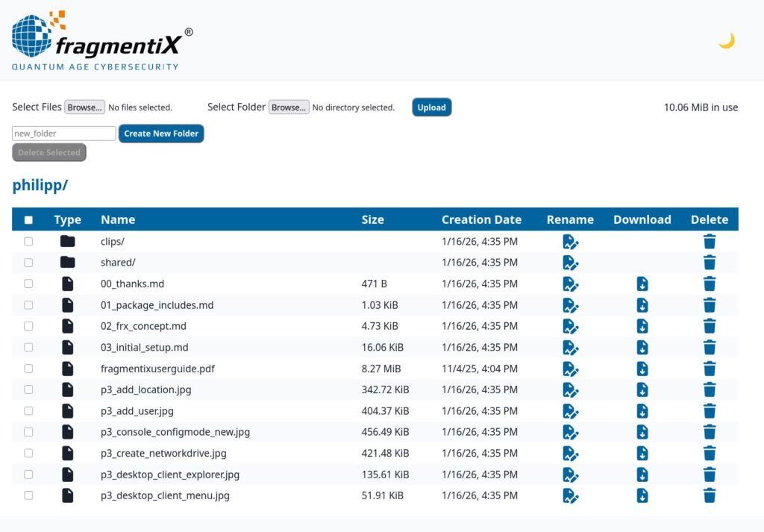Delete p3_add_user.jpg with the trash icon
The width and height of the screenshot is (764, 532).
click(x=710, y=411)
